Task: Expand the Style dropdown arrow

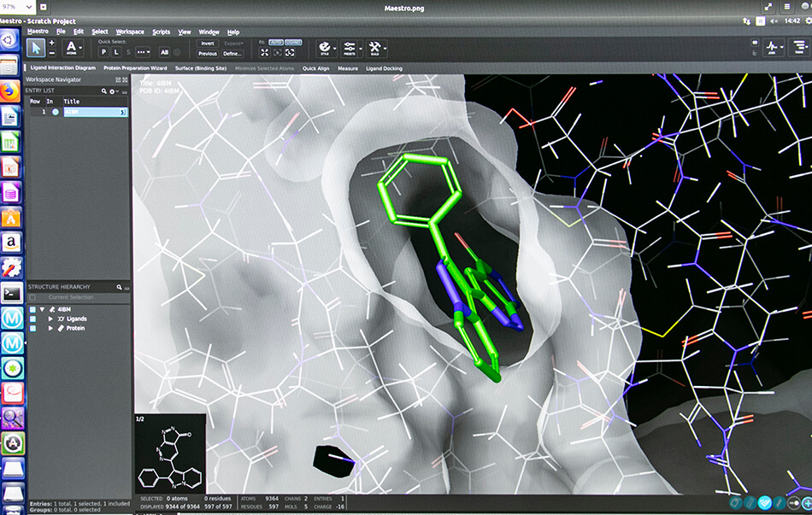Action: point(335,49)
